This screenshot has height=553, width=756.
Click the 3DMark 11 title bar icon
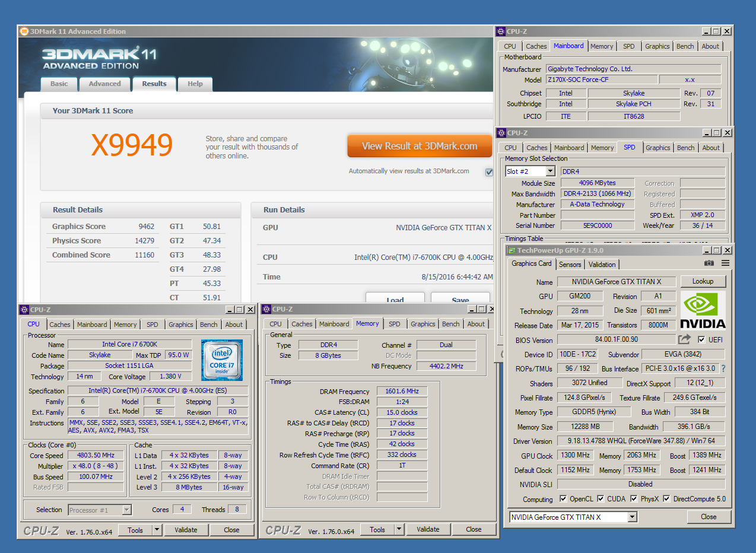pyautogui.click(x=24, y=31)
